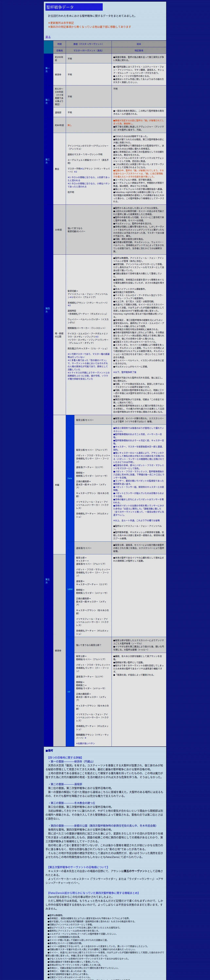Click the 戻る back link

coord(48,37)
